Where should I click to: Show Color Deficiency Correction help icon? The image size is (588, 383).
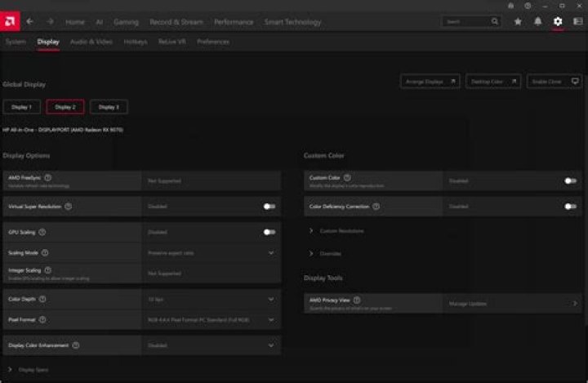tap(376, 207)
